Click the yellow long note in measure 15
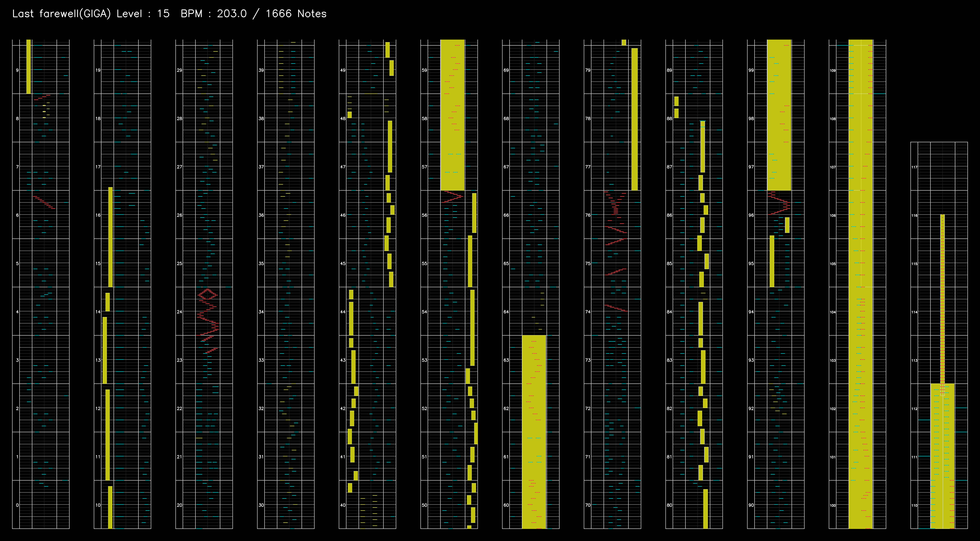This screenshot has width=980, height=541. (110, 237)
